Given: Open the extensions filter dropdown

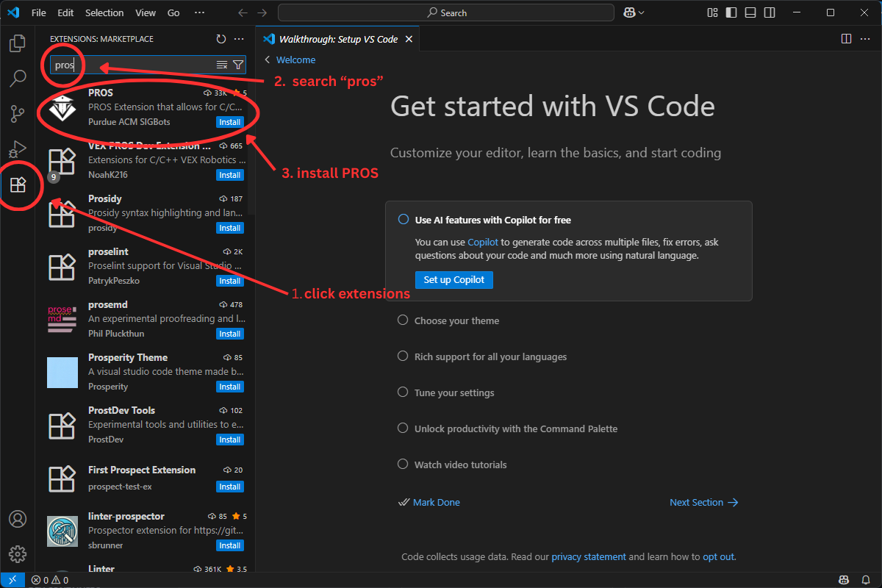Looking at the screenshot, I should click(237, 65).
